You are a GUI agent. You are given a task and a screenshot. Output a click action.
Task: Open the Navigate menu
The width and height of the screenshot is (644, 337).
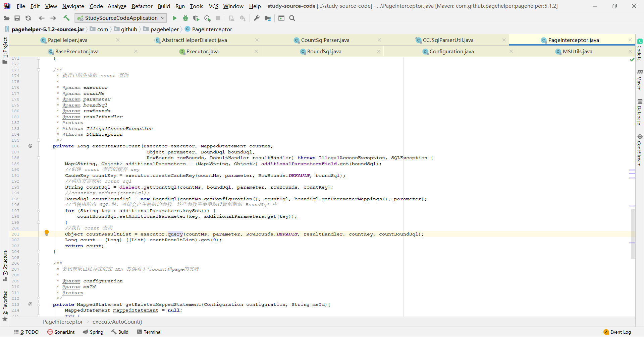pos(73,6)
